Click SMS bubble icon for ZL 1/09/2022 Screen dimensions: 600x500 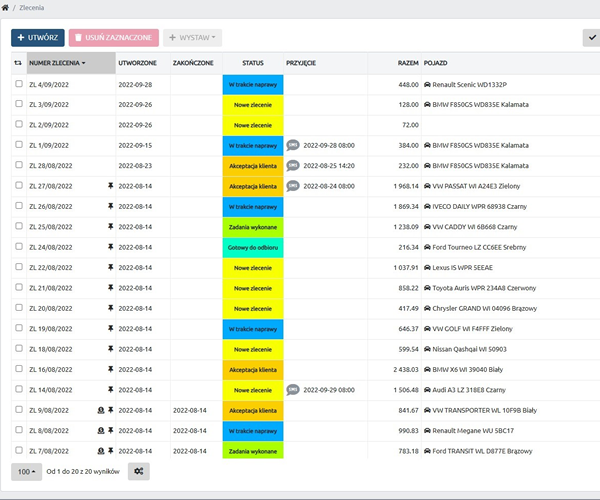(293, 145)
